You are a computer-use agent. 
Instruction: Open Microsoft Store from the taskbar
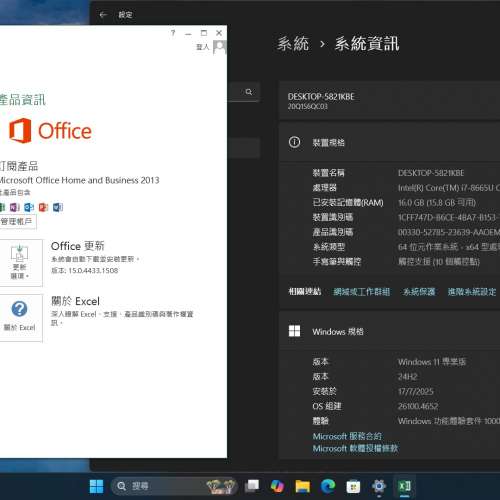click(x=353, y=486)
